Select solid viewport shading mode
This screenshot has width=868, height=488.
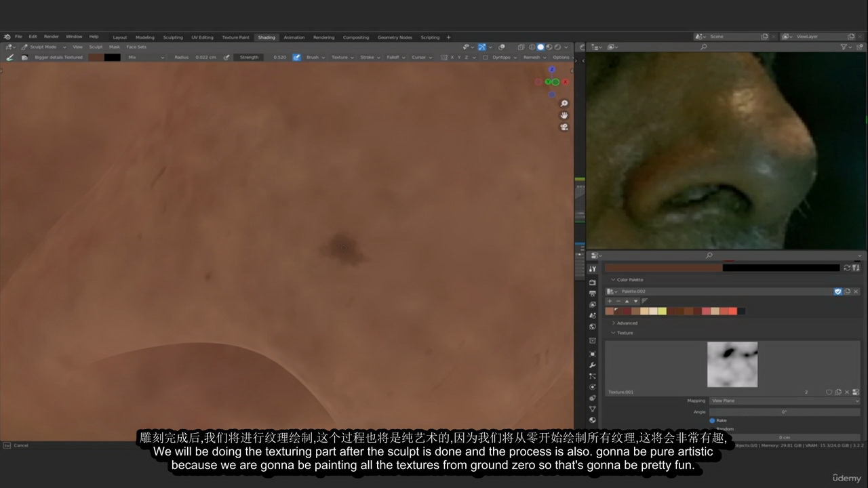tap(540, 47)
